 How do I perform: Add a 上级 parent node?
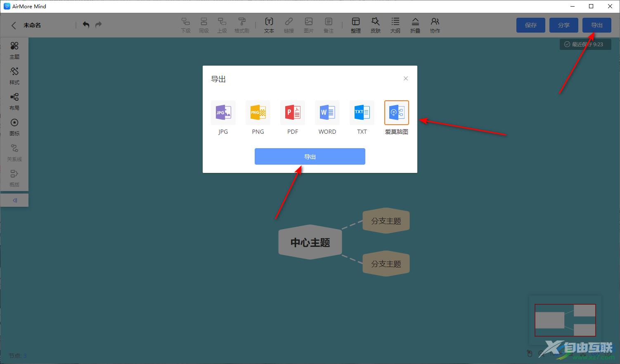tap(222, 25)
